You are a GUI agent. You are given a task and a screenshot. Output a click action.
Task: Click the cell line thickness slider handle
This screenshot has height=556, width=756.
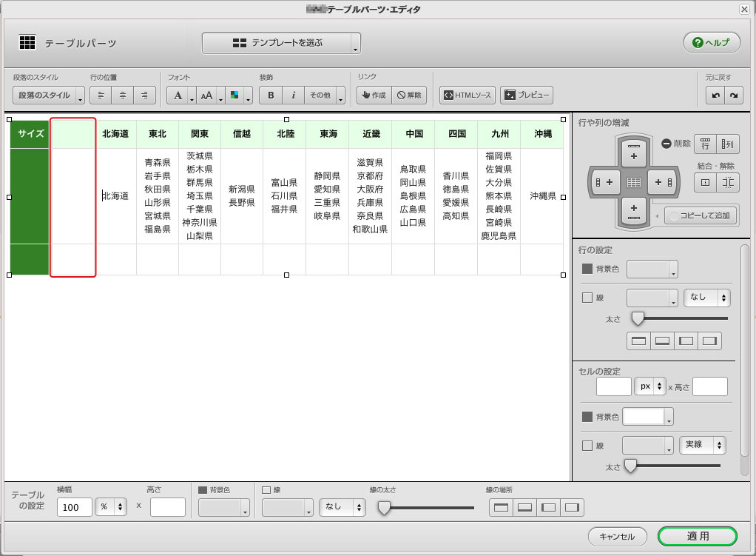coord(630,466)
